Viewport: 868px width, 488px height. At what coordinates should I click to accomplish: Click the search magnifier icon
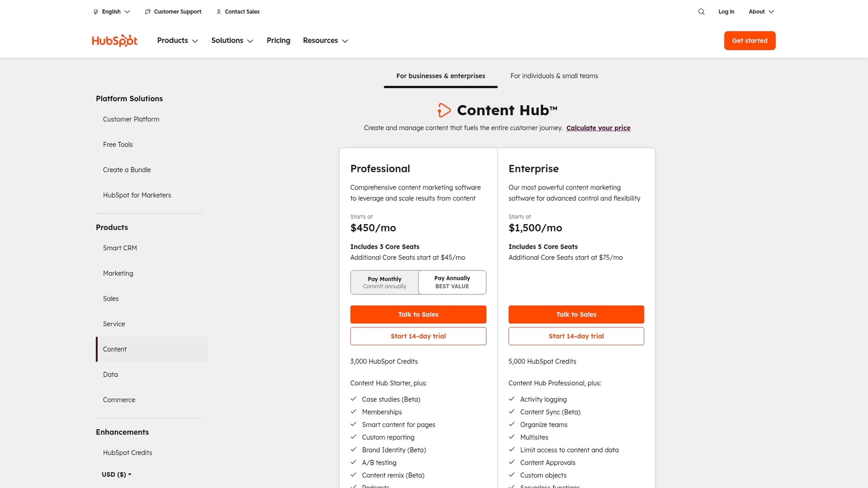tap(701, 11)
